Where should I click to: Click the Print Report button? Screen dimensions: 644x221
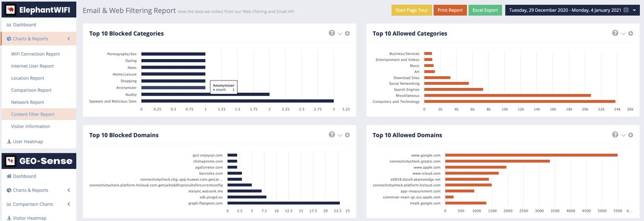tap(449, 10)
